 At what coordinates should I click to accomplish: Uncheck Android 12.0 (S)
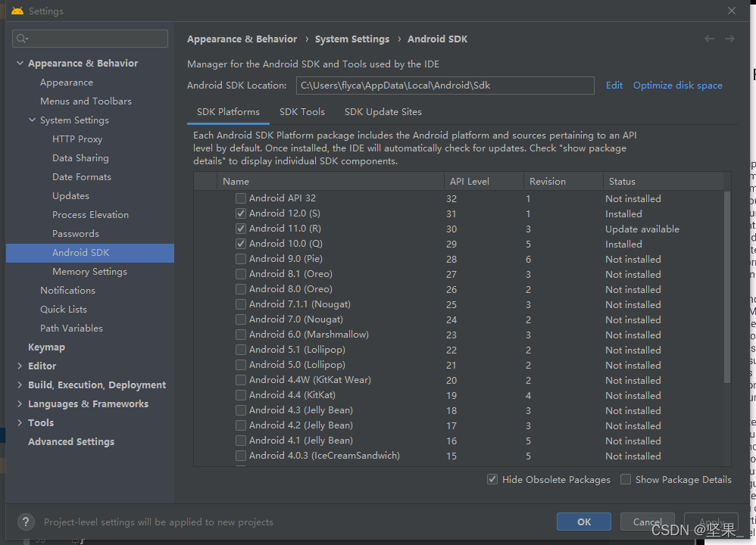tap(240, 213)
